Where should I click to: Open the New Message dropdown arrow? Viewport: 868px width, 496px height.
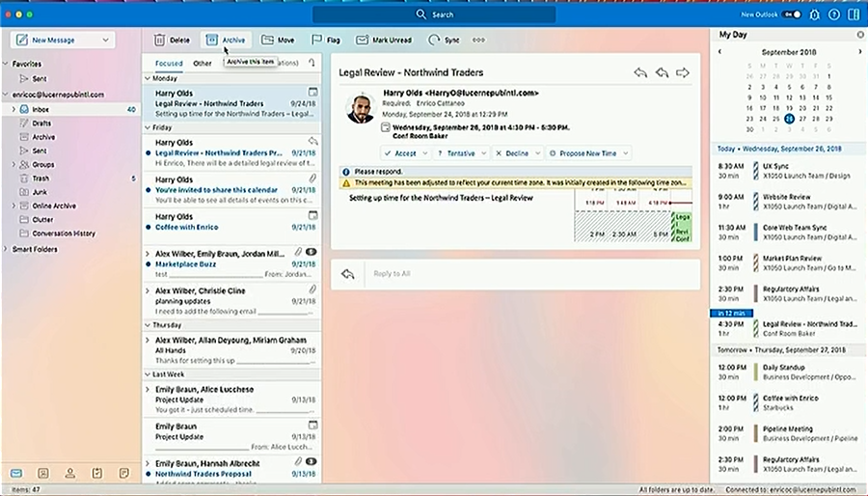tap(104, 41)
